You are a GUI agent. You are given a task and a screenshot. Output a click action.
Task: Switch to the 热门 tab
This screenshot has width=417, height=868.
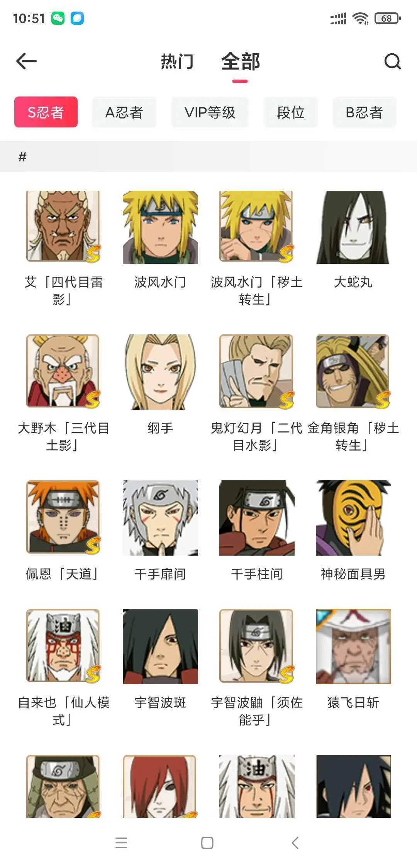coord(177,61)
